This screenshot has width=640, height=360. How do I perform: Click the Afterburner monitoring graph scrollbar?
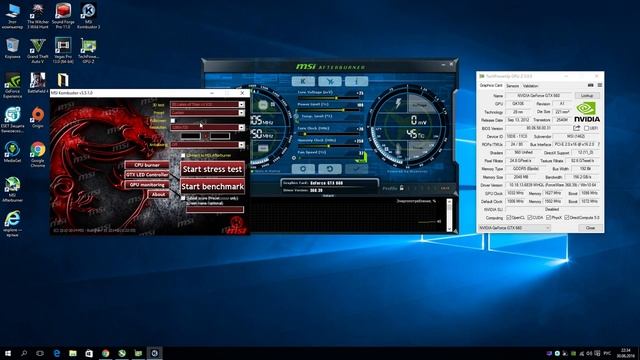tap(449, 215)
